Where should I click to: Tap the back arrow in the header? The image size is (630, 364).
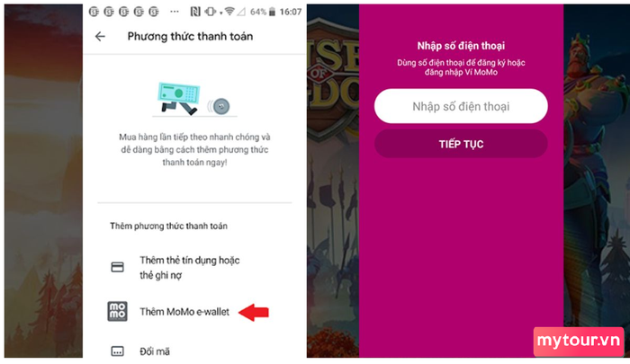click(100, 37)
